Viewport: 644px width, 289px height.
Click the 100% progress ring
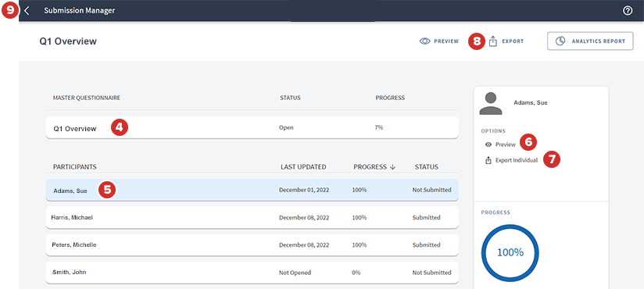510,252
